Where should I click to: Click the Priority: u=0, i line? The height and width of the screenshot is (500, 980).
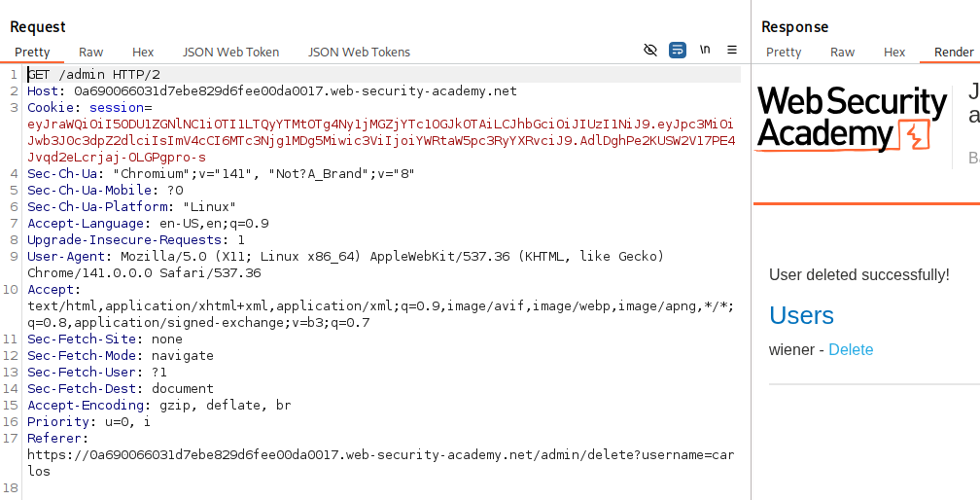[88, 421]
